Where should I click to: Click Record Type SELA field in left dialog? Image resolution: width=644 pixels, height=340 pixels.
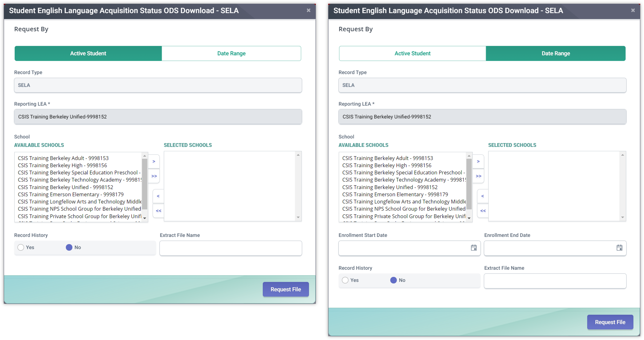tap(158, 85)
